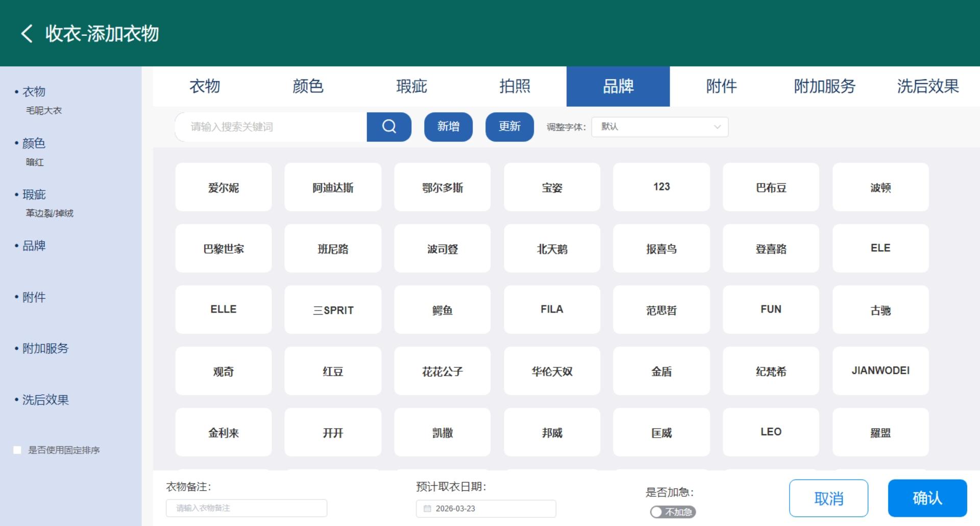Select 附件 in the left sidebar

[x=34, y=297]
